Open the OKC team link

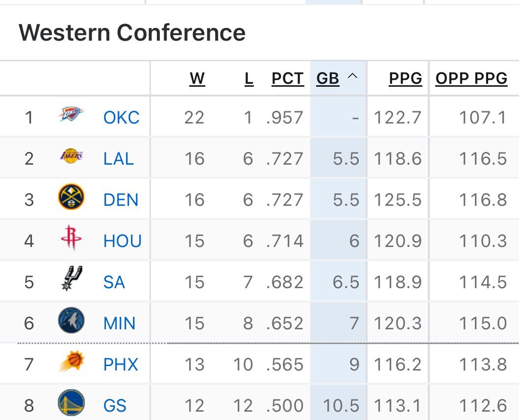click(x=121, y=118)
